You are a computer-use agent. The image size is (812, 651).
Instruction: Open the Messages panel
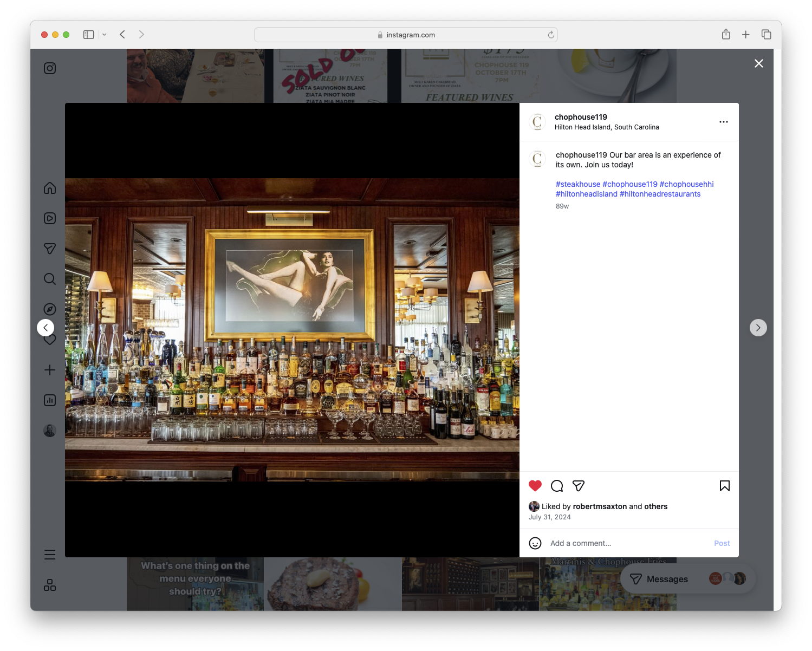[665, 578]
